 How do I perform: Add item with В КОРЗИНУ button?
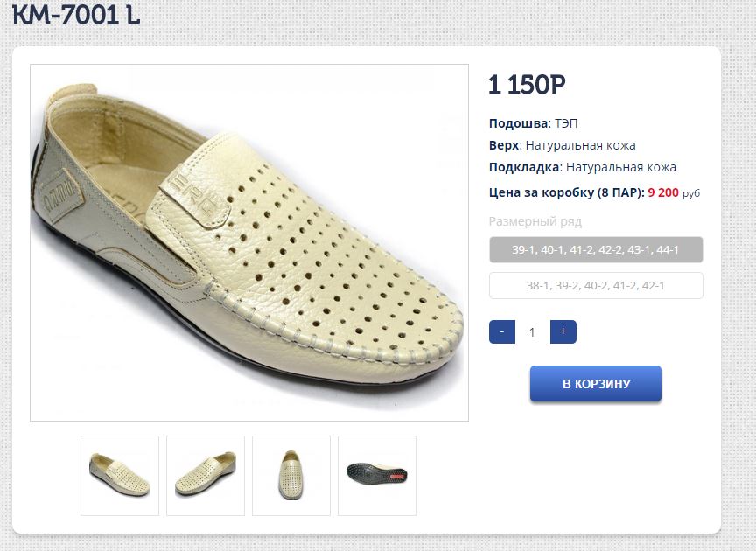click(596, 384)
